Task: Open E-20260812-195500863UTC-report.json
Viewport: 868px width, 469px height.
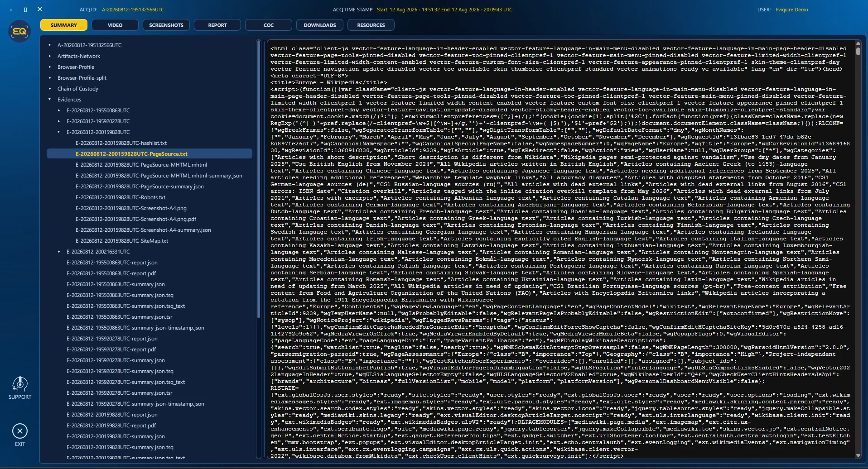Action: pos(112,263)
